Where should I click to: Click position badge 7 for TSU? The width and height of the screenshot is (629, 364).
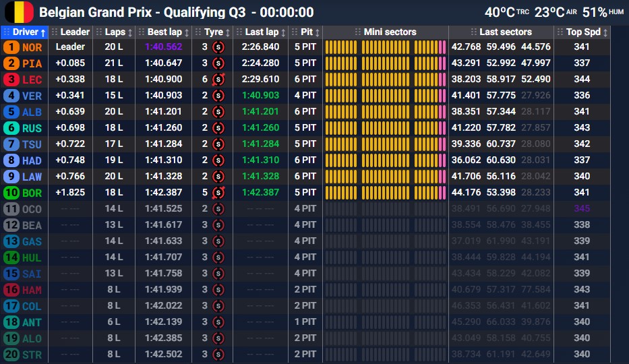(11, 144)
